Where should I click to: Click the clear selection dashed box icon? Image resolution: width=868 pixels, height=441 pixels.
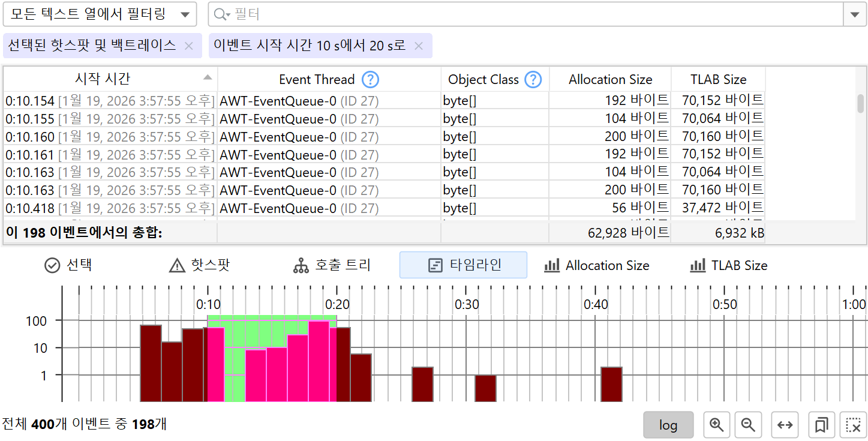(853, 425)
